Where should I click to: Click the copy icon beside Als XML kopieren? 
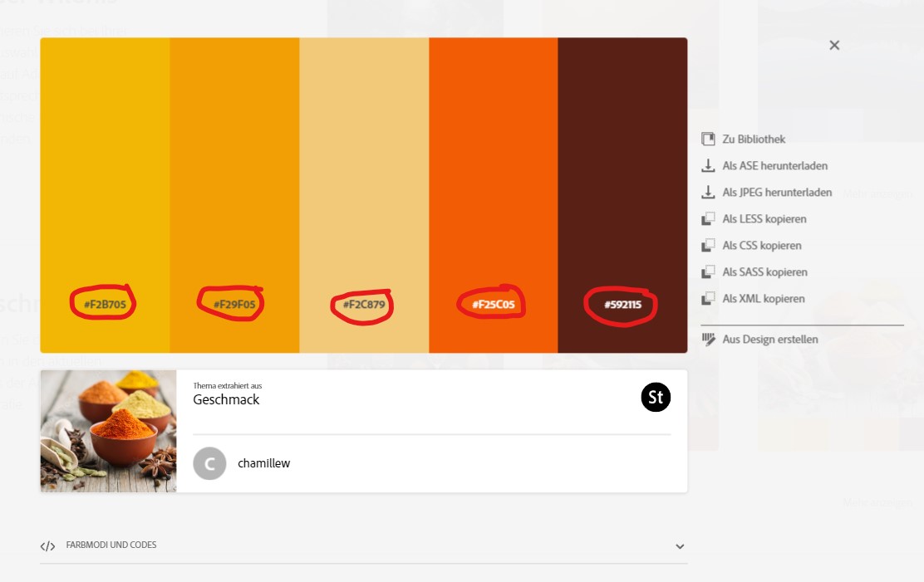[708, 298]
